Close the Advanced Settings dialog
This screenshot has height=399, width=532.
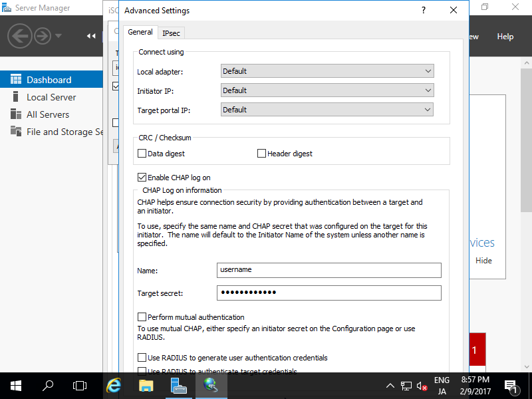(x=454, y=10)
